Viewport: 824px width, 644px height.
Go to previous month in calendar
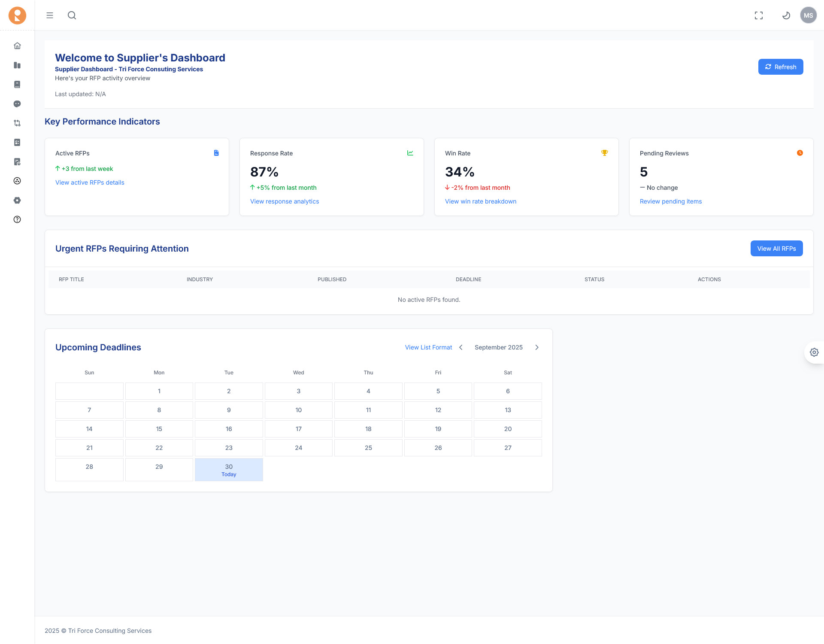click(461, 347)
